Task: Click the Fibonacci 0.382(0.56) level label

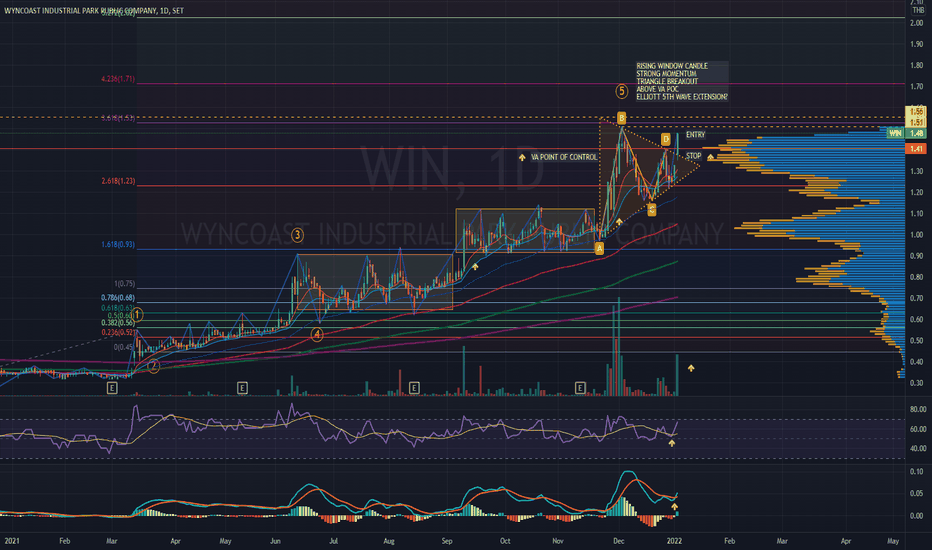Action: [x=118, y=323]
